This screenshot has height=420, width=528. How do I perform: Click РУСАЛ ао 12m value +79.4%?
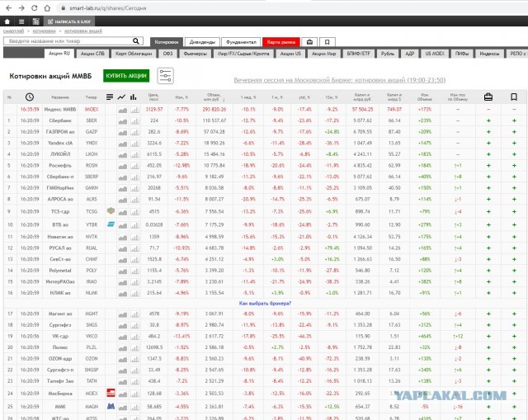click(x=332, y=248)
